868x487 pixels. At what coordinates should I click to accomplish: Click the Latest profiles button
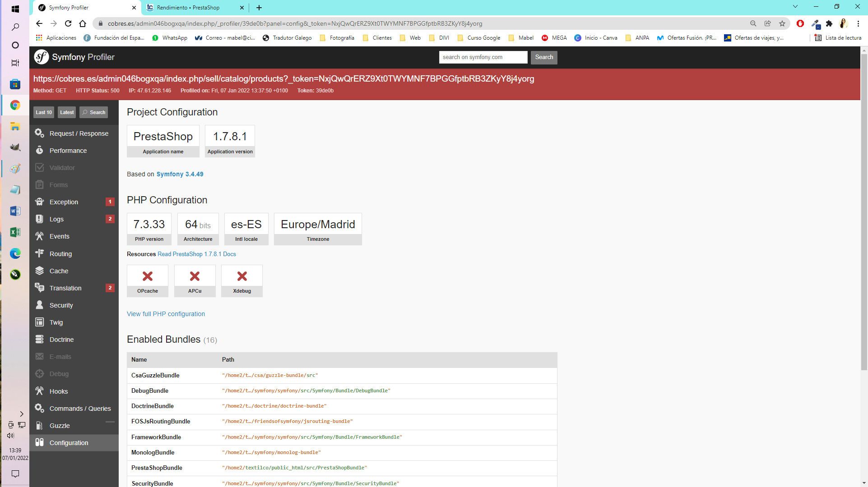click(67, 112)
